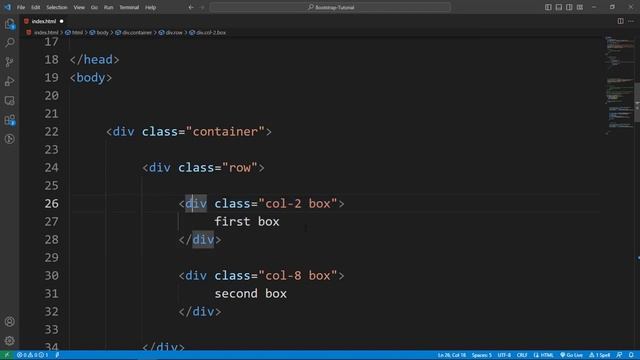Image resolution: width=640 pixels, height=360 pixels.
Task: Open the Source Control view
Action: (x=9, y=62)
